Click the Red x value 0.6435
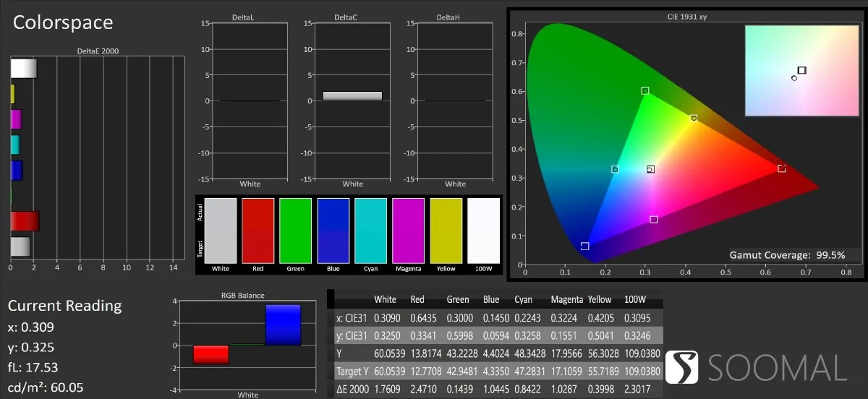The image size is (868, 399). pyautogui.click(x=423, y=318)
